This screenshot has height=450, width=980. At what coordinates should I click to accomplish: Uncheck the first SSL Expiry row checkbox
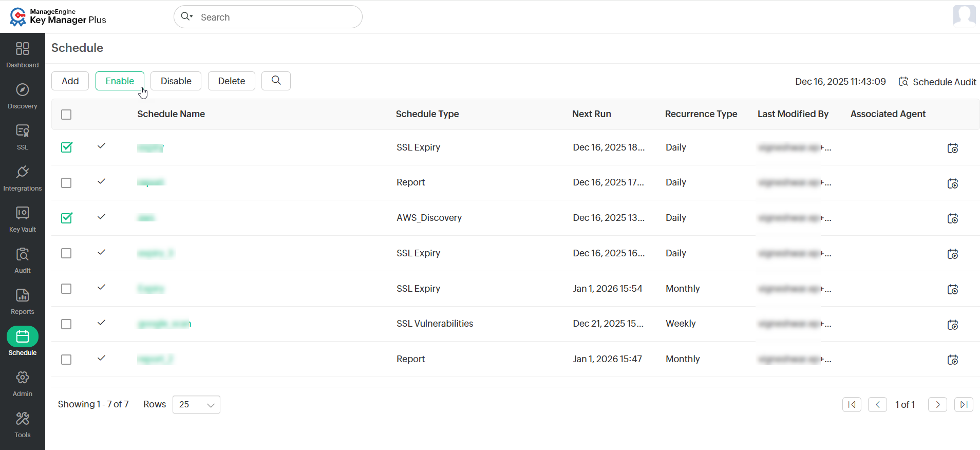(x=66, y=147)
